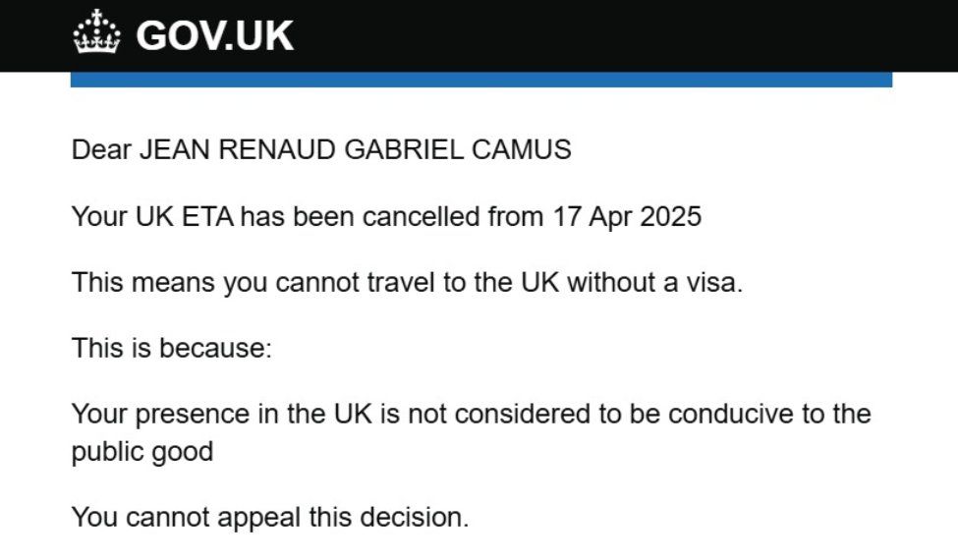Click the word "appeal"
958x560 pixels.
280,517
